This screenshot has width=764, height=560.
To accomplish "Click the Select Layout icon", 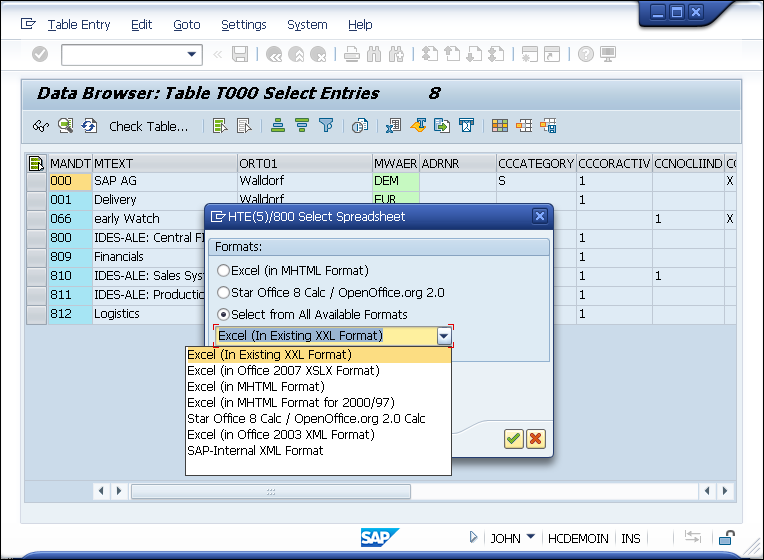I will point(524,126).
